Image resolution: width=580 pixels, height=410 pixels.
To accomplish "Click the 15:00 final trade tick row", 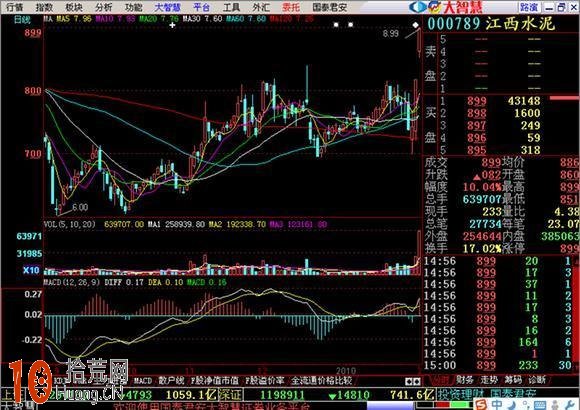I will (x=498, y=366).
